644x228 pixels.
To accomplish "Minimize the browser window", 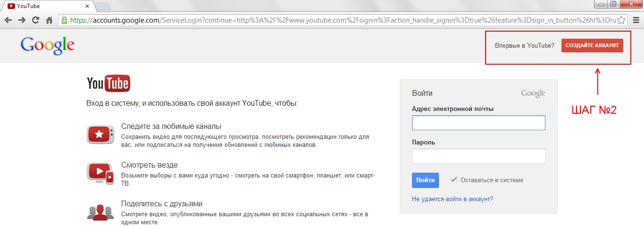I will tap(601, 4).
